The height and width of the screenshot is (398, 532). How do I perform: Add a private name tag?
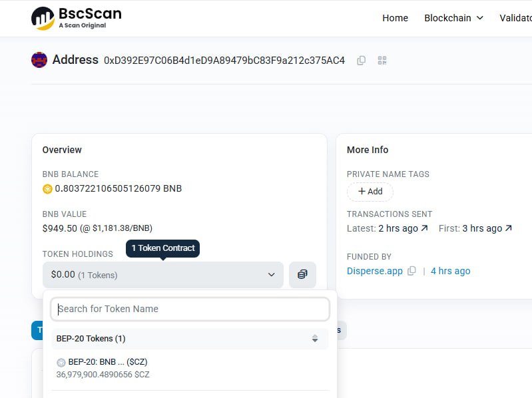370,192
